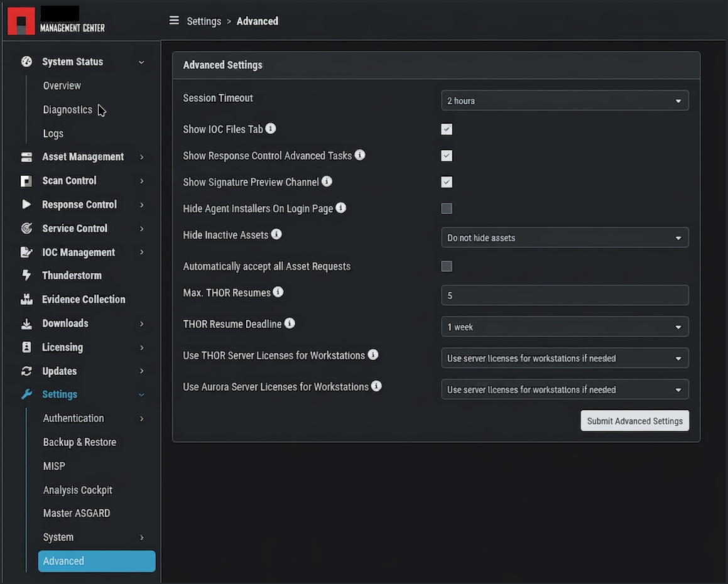Click the Advanced breadcrumb text
Image resolution: width=728 pixels, height=584 pixels.
pyautogui.click(x=257, y=21)
